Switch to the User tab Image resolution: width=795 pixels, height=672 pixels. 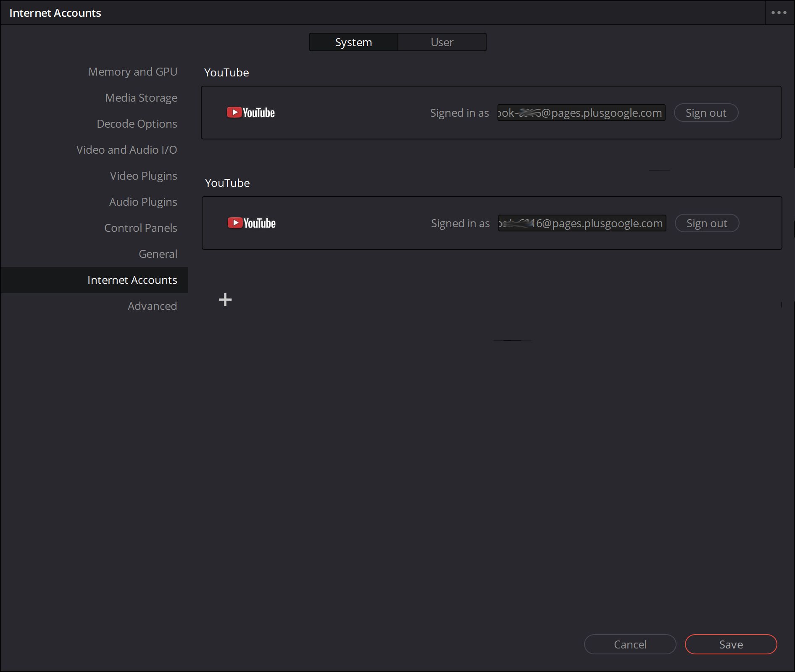[x=442, y=42]
